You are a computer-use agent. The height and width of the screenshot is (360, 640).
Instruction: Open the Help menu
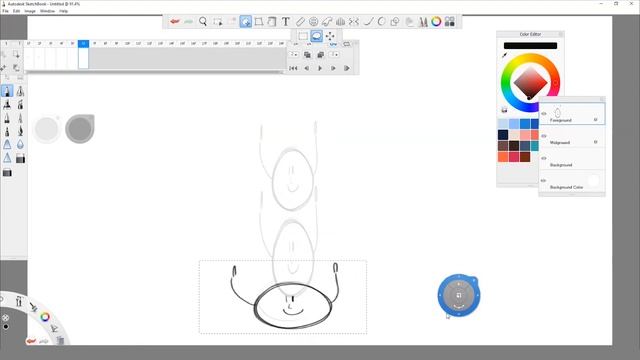pyautogui.click(x=64, y=11)
